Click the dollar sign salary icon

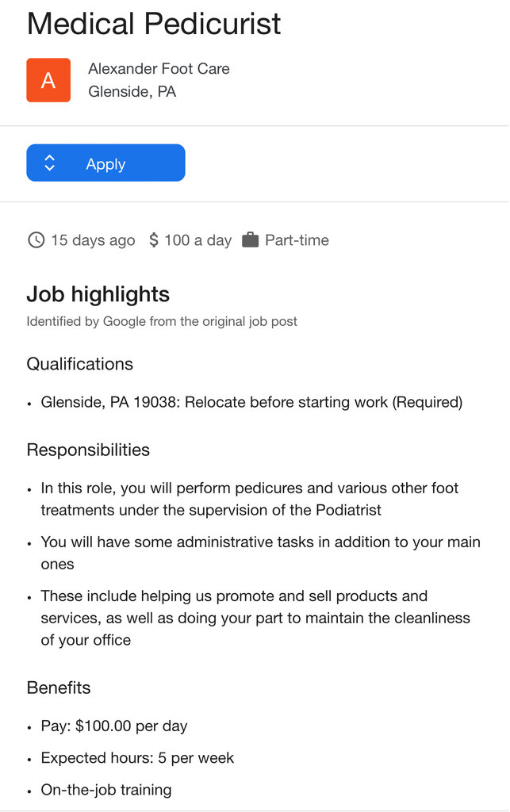coord(153,240)
